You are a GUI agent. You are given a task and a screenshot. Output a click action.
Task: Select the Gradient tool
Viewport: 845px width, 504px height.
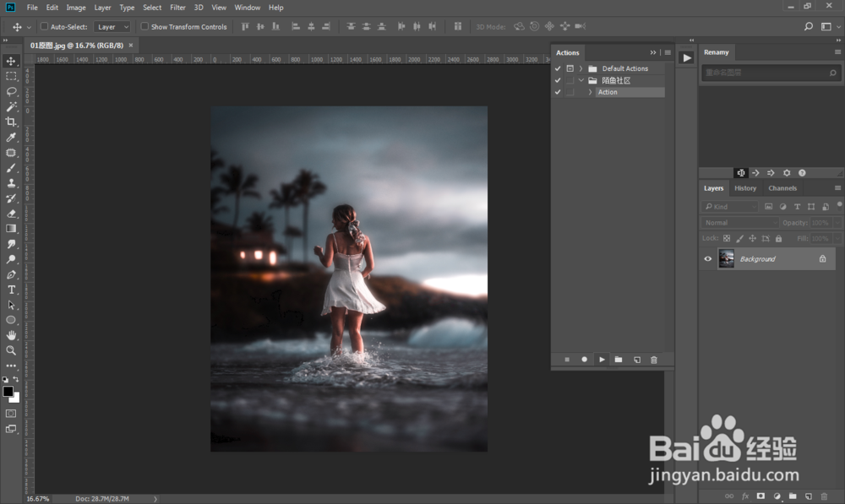click(11, 229)
